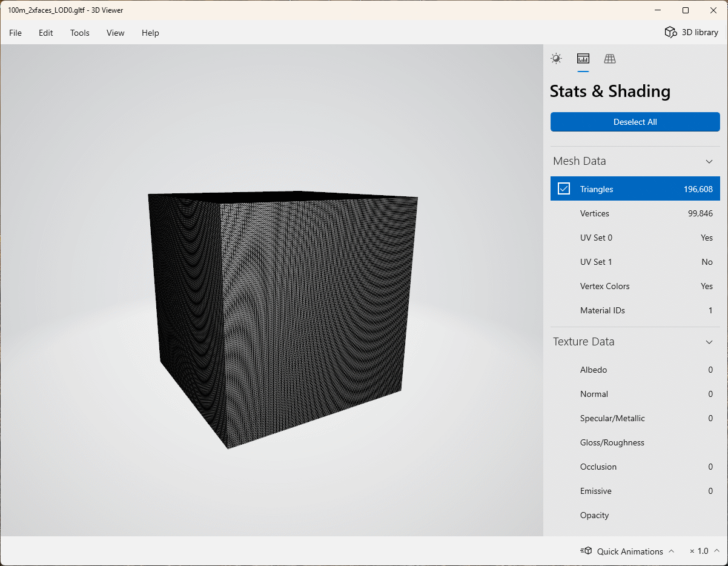Click the Quick Animations icon
Screen dimensions: 728x566
tap(586, 551)
